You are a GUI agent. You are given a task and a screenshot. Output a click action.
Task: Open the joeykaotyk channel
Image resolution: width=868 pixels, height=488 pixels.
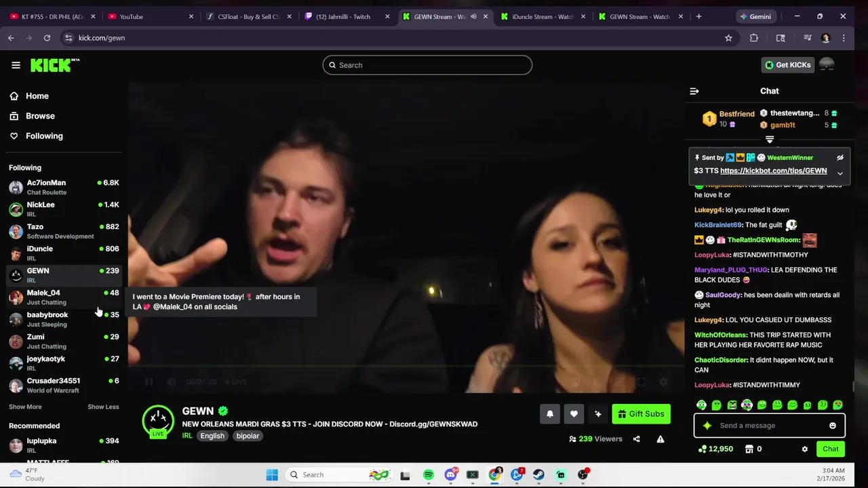click(64, 363)
